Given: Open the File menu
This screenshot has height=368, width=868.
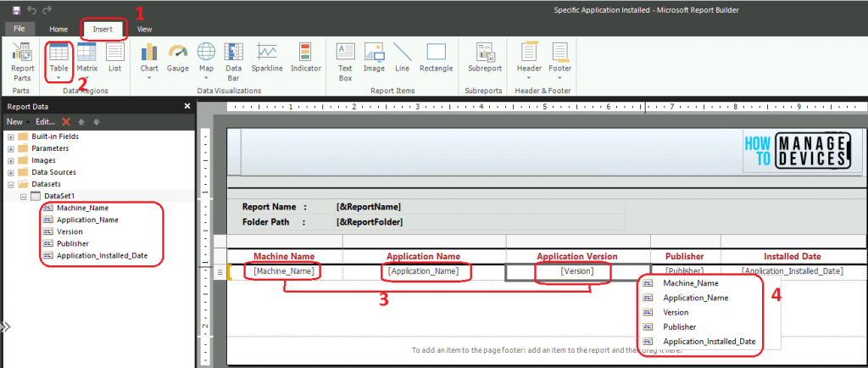Looking at the screenshot, I should [x=19, y=29].
